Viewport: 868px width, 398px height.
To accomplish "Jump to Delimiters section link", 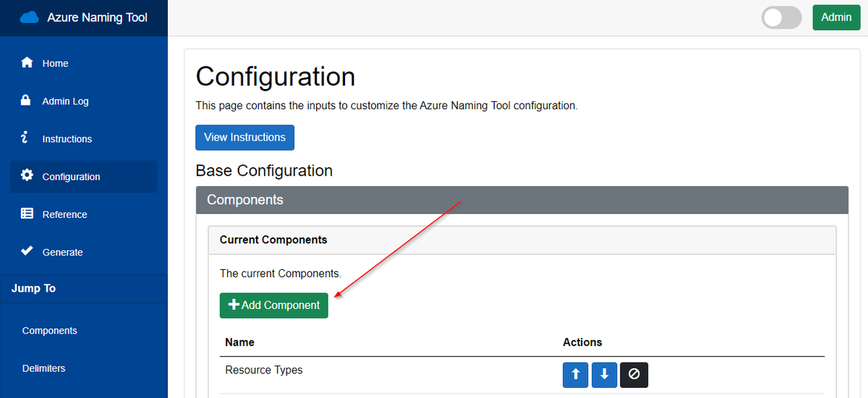I will point(44,368).
